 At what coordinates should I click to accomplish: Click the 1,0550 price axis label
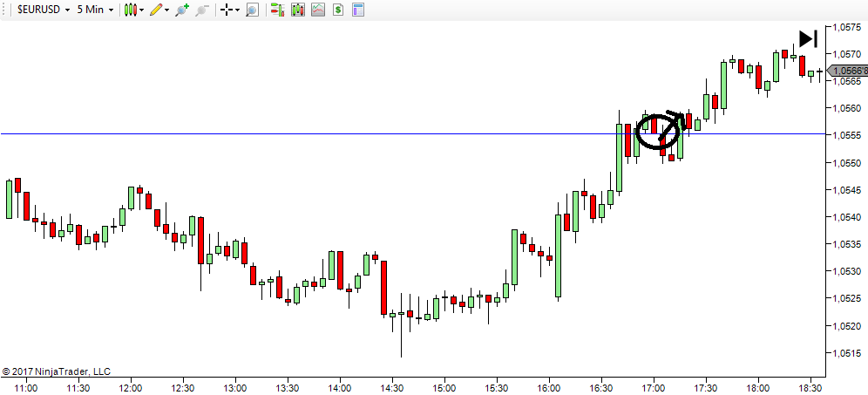point(848,163)
